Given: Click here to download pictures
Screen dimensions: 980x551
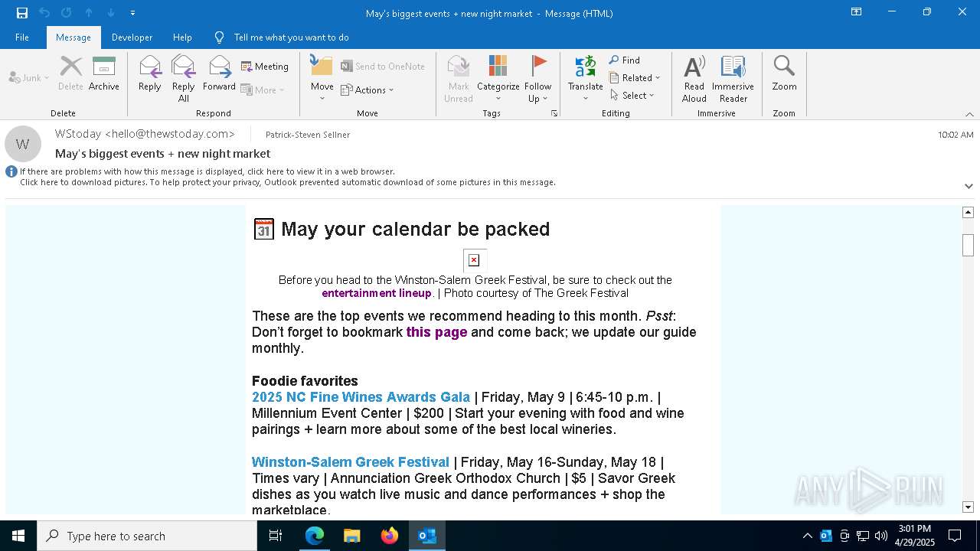Looking at the screenshot, I should 288,182.
